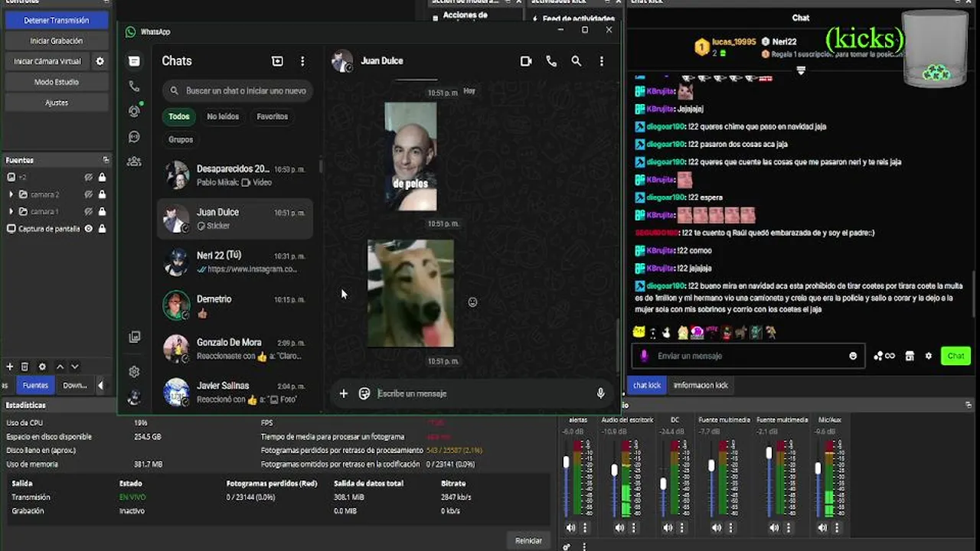Filter WhatsApp chats by No leídos
The width and height of the screenshot is (980, 551).
click(x=223, y=117)
